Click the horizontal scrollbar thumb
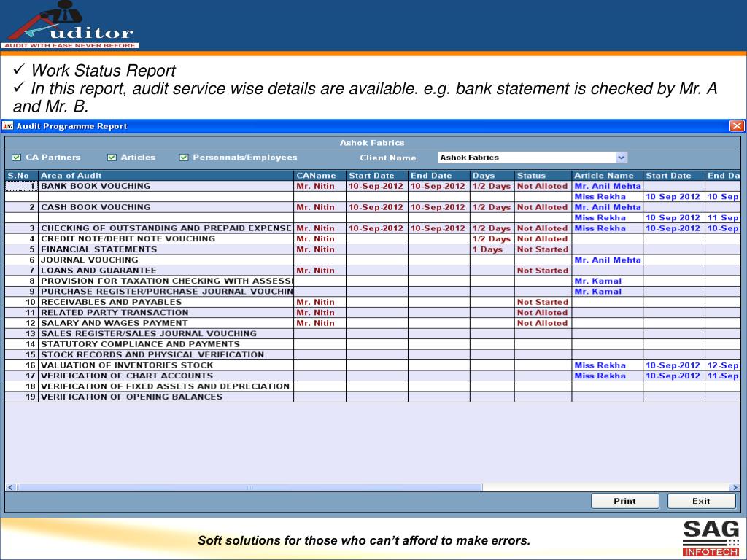747x560 pixels. pos(249,488)
